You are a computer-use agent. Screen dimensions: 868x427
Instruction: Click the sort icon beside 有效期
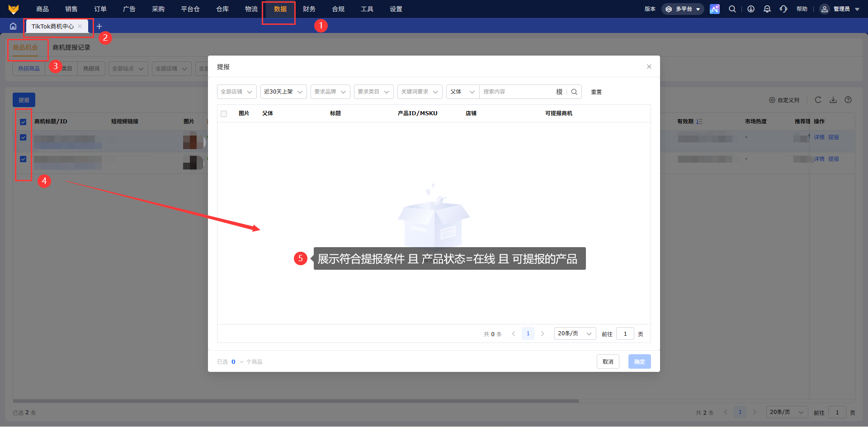(699, 122)
